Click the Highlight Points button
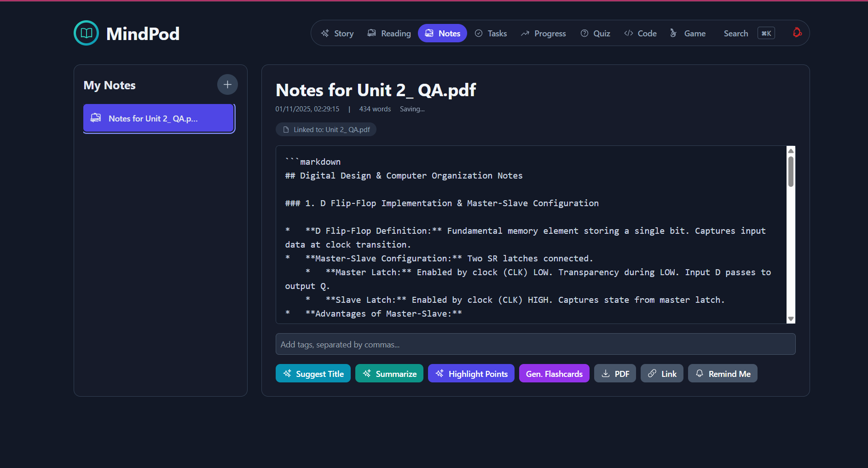 click(x=471, y=374)
